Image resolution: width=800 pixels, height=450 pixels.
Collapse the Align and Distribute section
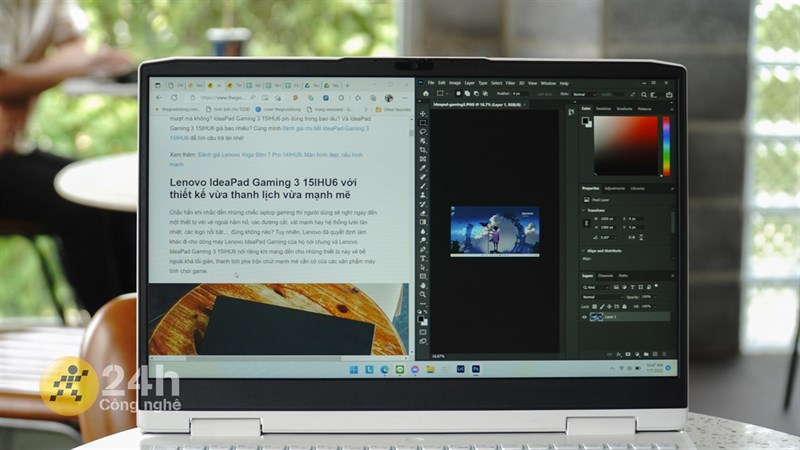[584, 251]
